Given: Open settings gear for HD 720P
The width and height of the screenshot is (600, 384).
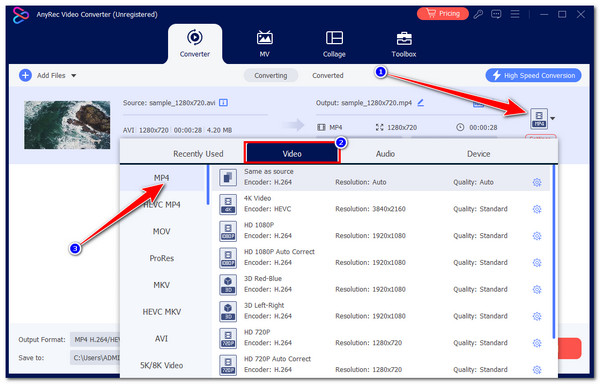Looking at the screenshot, I should (537, 343).
